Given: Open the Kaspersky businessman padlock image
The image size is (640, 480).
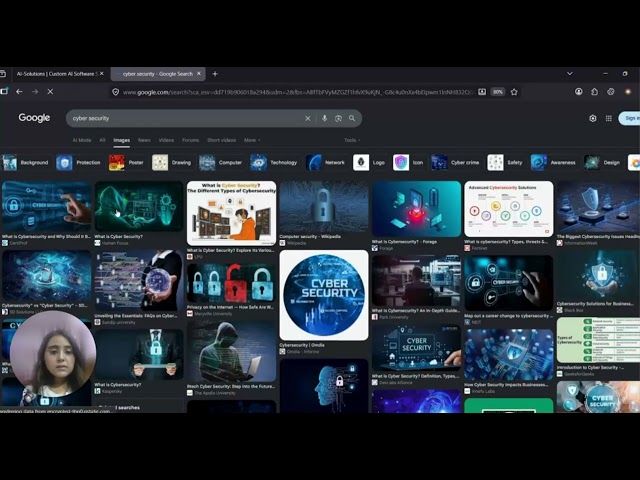Looking at the screenshot, I should (x=139, y=354).
